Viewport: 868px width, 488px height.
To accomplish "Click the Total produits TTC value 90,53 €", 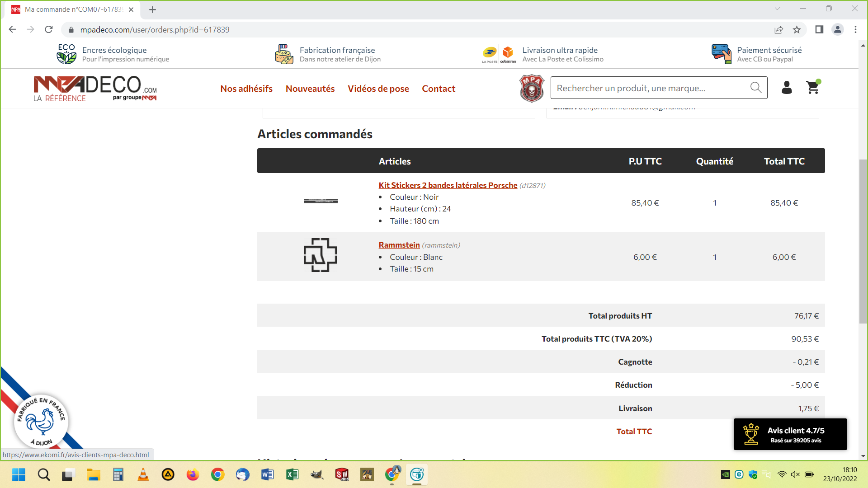I will pyautogui.click(x=805, y=339).
